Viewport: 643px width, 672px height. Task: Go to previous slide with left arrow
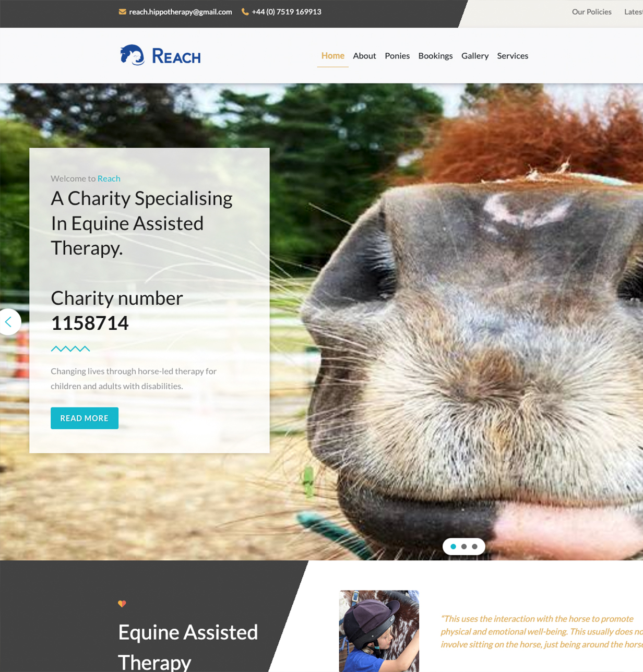[x=9, y=322]
